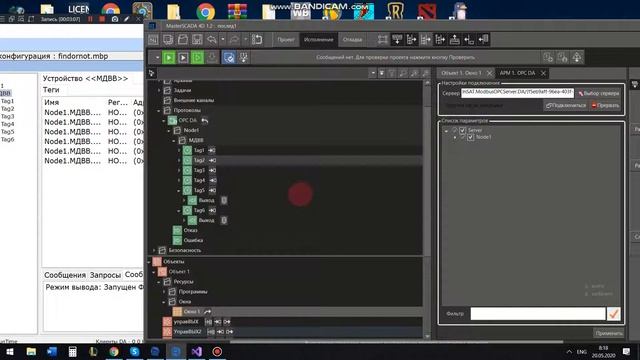This screenshot has width=640, height=360.
Task: Click the open project folder icon
Action: pos(183,40)
